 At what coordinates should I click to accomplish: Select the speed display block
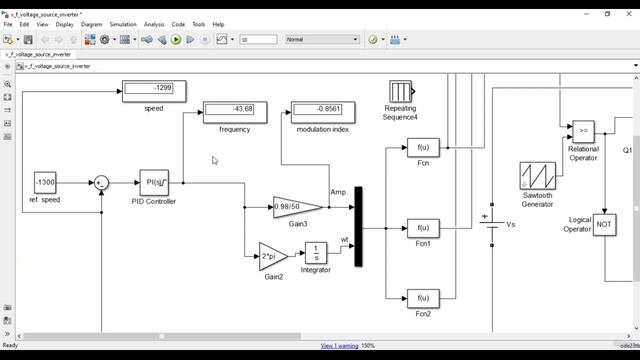tap(154, 91)
